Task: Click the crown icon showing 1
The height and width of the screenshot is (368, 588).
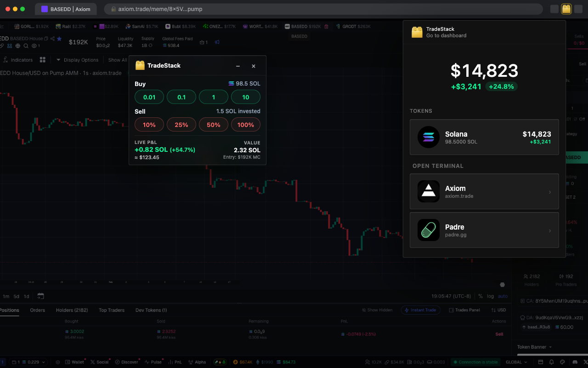Action: 204,42
